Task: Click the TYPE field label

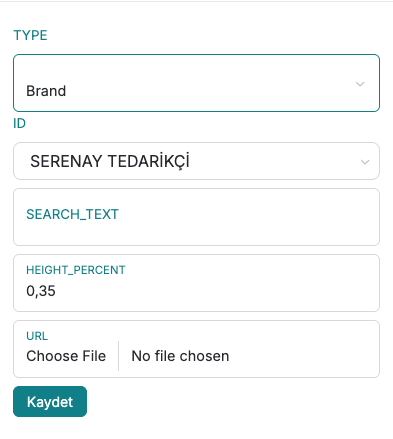Action: click(30, 35)
